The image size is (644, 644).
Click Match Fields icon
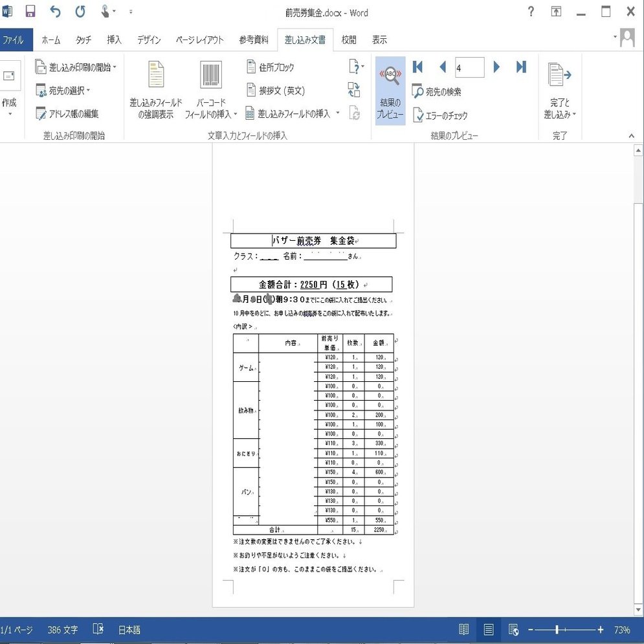(354, 89)
